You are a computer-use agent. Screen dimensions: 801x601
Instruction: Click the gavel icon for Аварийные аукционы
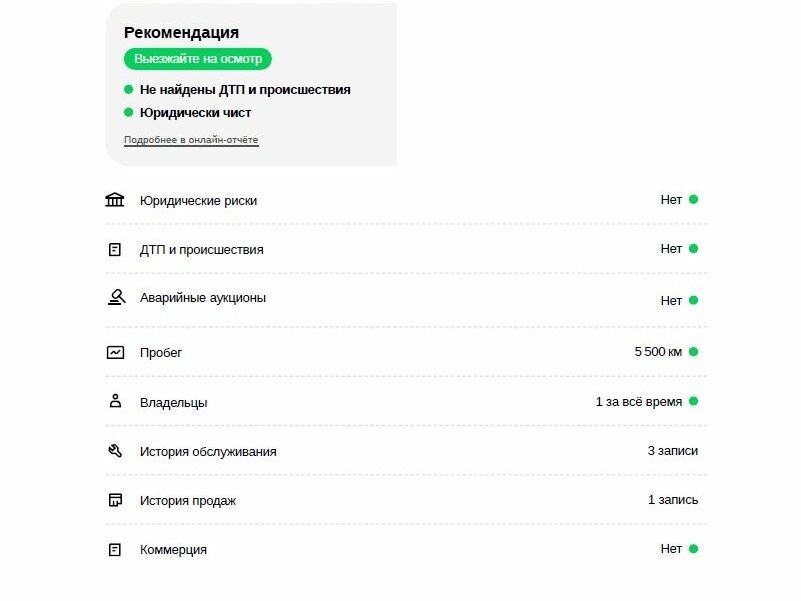(x=116, y=297)
